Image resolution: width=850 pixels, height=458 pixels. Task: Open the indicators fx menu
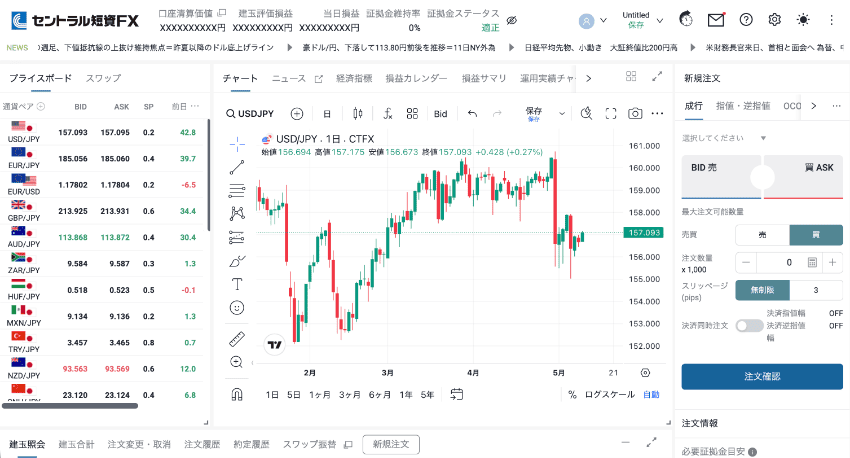click(388, 113)
